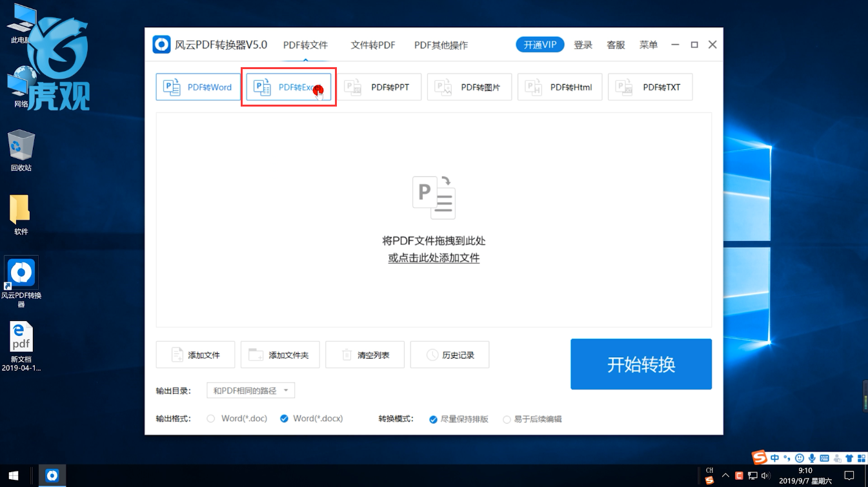The width and height of the screenshot is (868, 487).
Task: Click the Sogou input S logo
Action: [760, 458]
